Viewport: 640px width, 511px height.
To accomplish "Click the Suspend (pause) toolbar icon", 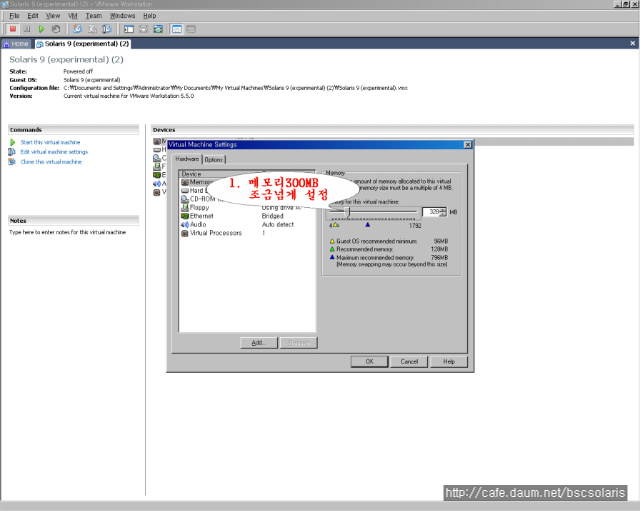I will click(27, 29).
